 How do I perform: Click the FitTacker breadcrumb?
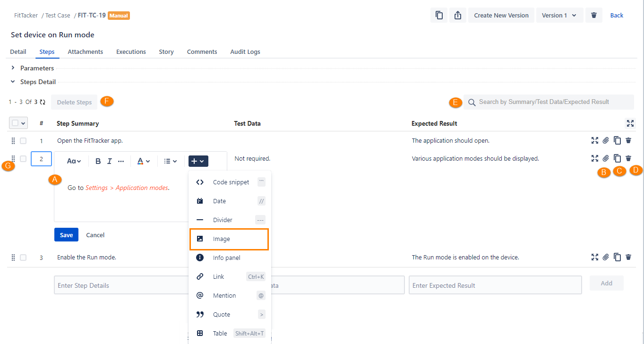coord(25,15)
